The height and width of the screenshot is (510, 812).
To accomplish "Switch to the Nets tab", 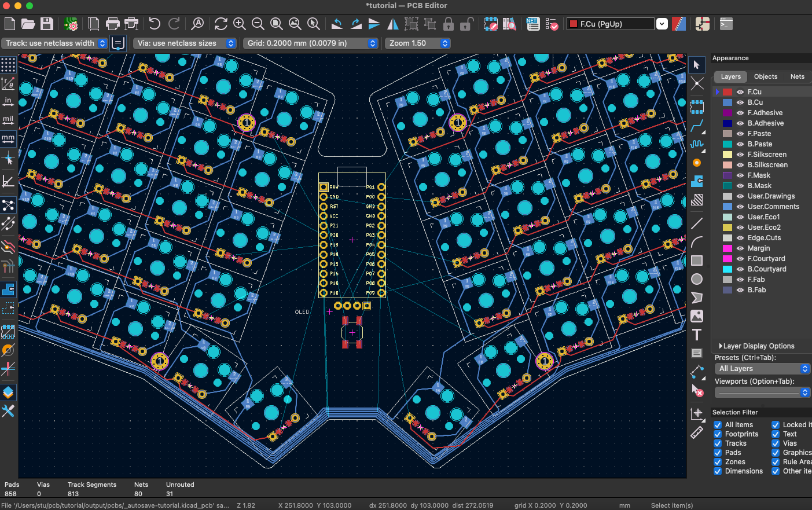I will pyautogui.click(x=797, y=76).
